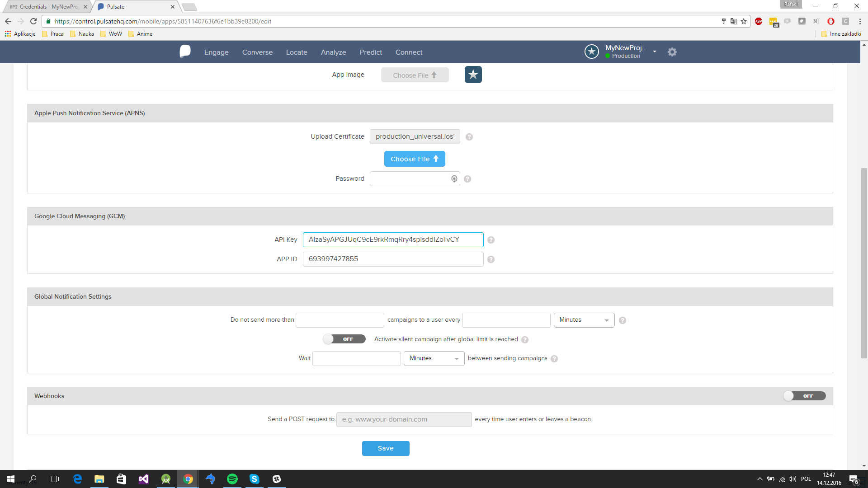Open the Predict menu
The image size is (868, 488).
[x=371, y=52]
